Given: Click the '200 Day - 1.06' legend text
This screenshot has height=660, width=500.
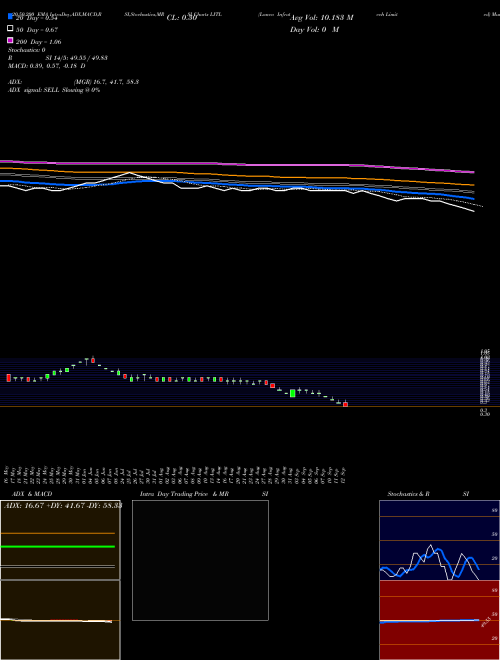Looking at the screenshot, I should point(38,42).
